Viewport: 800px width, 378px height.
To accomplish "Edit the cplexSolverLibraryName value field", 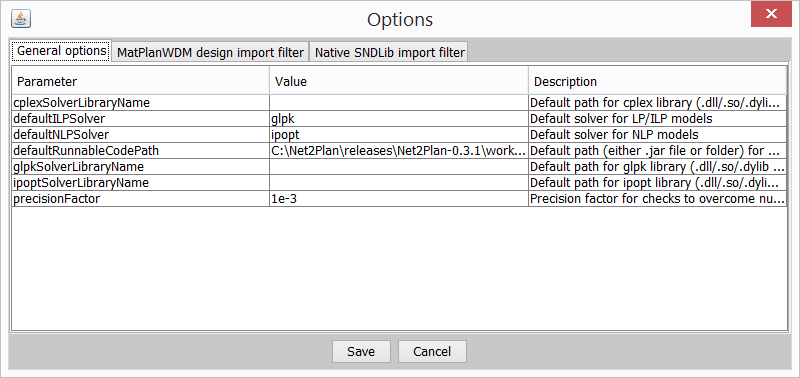I will pos(399,103).
